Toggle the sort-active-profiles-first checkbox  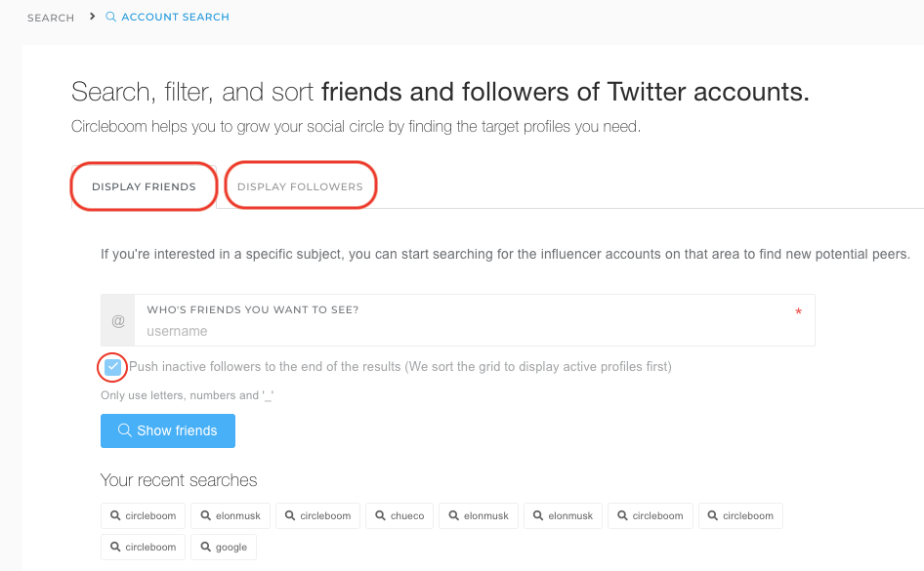pos(111,367)
